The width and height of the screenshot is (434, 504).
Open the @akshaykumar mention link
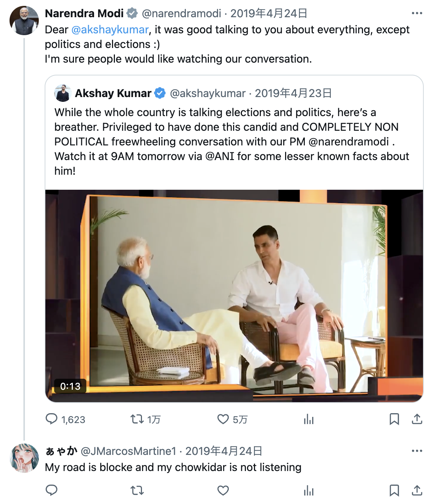pos(110,30)
